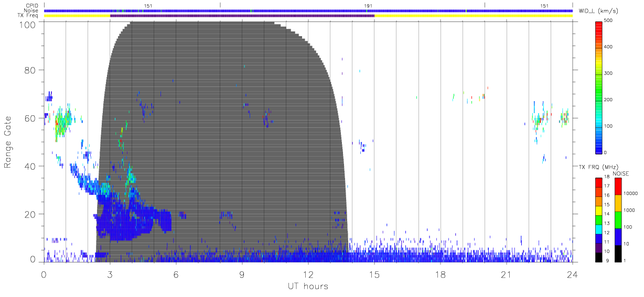The height and width of the screenshot is (297, 644).
Task: Click the '6' tick on UT hours axis
Action: click(176, 275)
